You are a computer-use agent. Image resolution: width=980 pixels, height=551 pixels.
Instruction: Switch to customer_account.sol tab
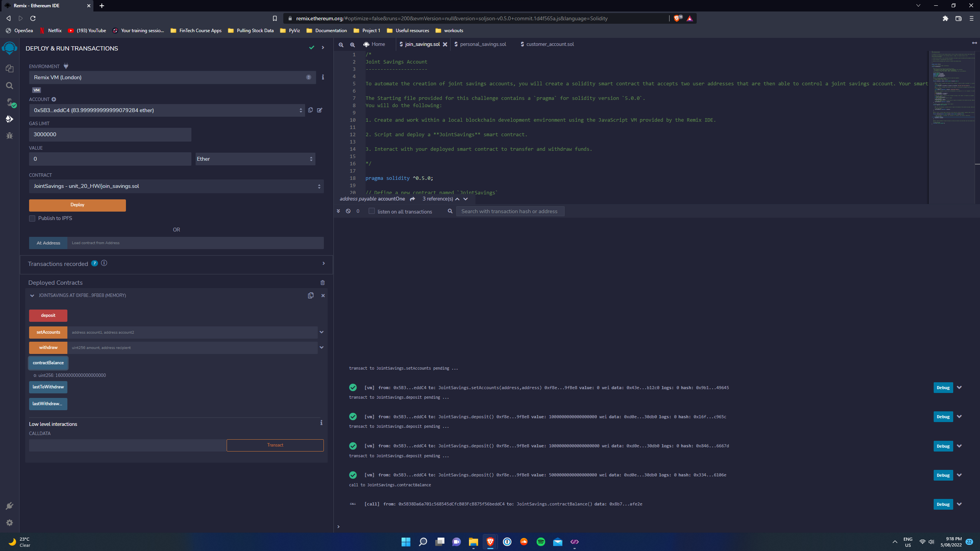pyautogui.click(x=547, y=44)
